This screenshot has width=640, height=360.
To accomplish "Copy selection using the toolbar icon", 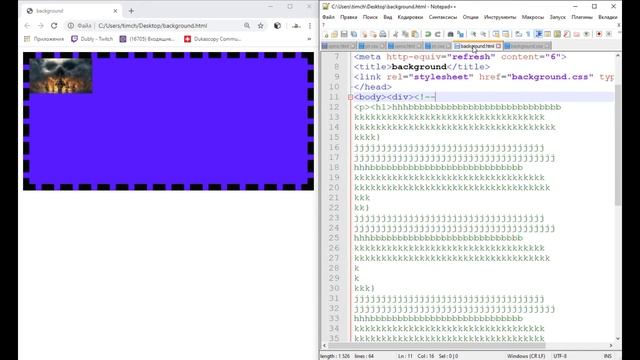I will 405,34.
